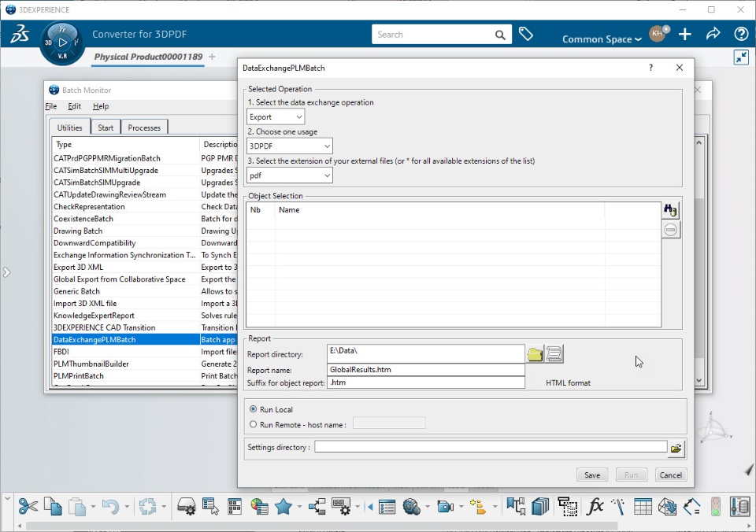Click the report view icon beside folder
This screenshot has height=532, width=756.
tap(554, 354)
